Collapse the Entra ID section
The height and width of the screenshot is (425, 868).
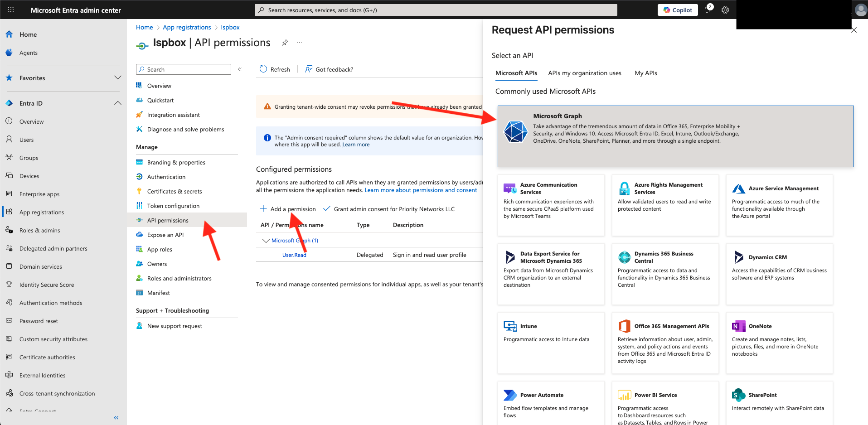click(118, 103)
